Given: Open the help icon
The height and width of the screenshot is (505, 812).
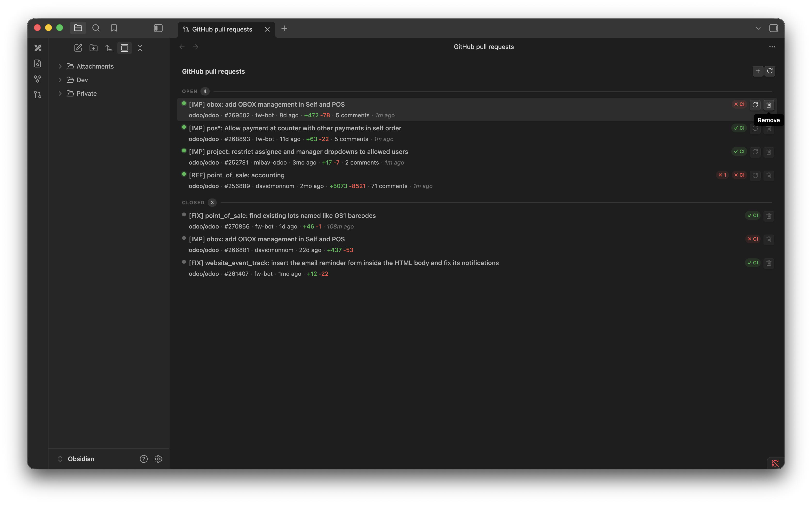Looking at the screenshot, I should (x=144, y=459).
